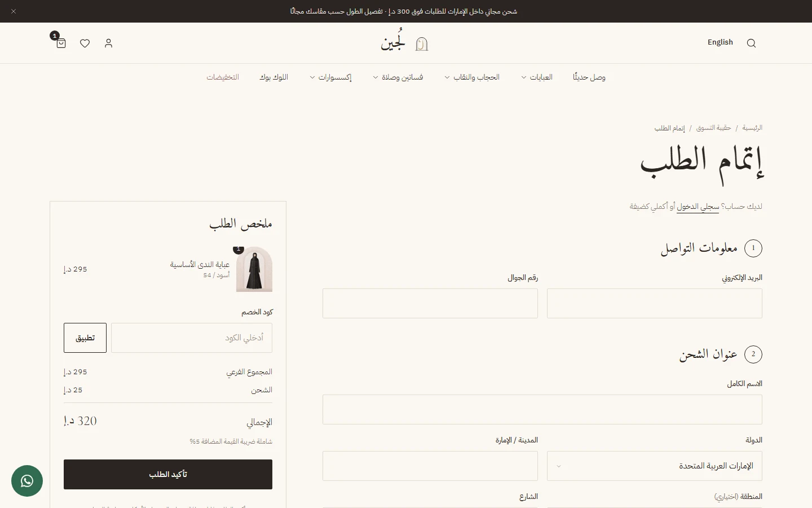
Task: Open the wishlist heart icon
Action: [85, 43]
